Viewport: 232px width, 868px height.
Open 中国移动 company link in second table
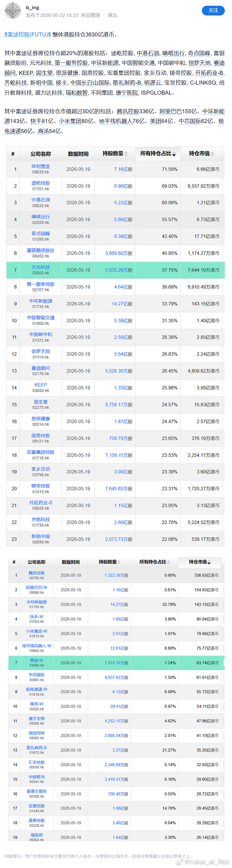pyautogui.click(x=36, y=777)
